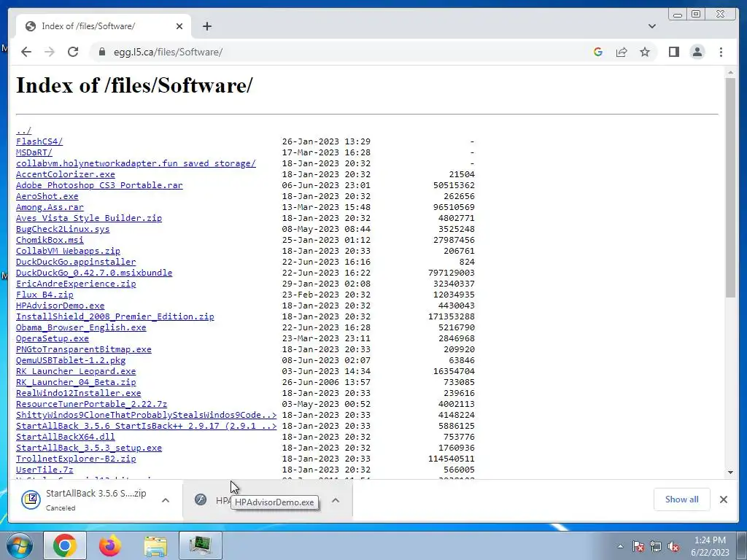Open collabvm.holynetworkadapter.fun saved storage folder

[x=136, y=163]
